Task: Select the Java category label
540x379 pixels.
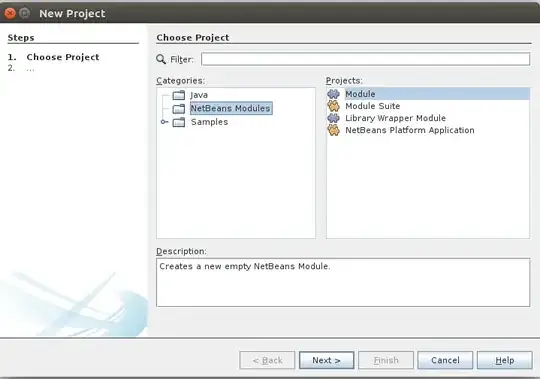Action: pyautogui.click(x=199, y=95)
